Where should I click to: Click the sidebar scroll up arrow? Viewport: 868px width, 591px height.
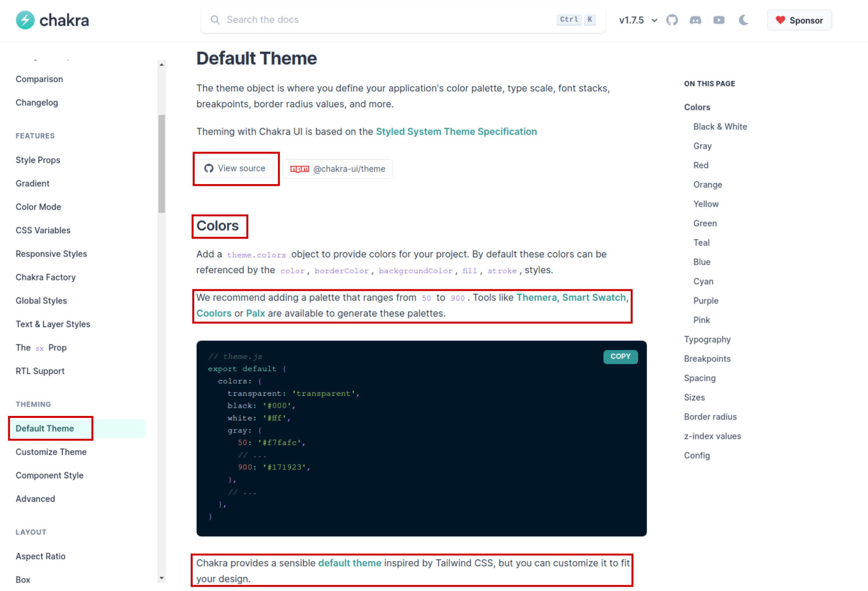coord(161,65)
